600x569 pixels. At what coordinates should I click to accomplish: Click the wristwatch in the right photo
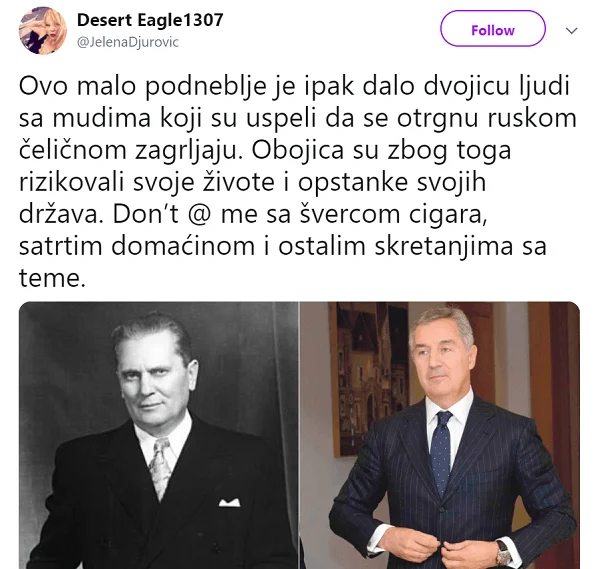click(504, 552)
